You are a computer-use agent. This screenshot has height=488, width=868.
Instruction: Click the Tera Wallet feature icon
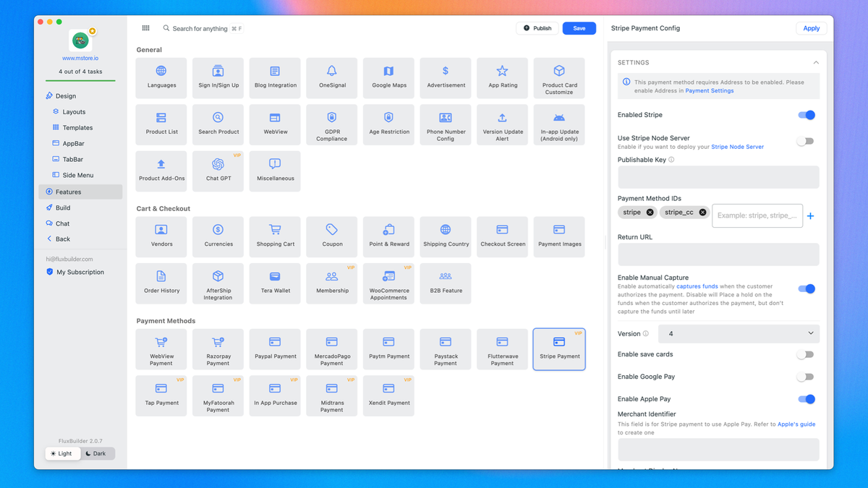275,283
